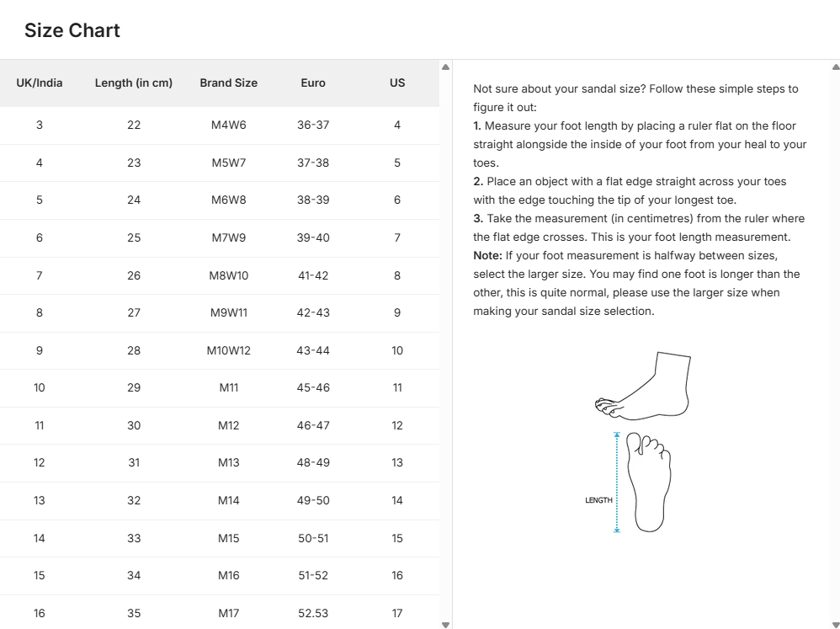The image size is (840, 629).
Task: Pick the M11 brand size cell
Action: pos(229,387)
